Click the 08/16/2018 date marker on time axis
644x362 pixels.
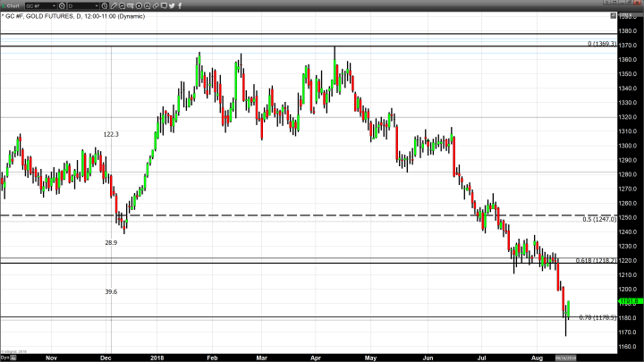tap(565, 358)
